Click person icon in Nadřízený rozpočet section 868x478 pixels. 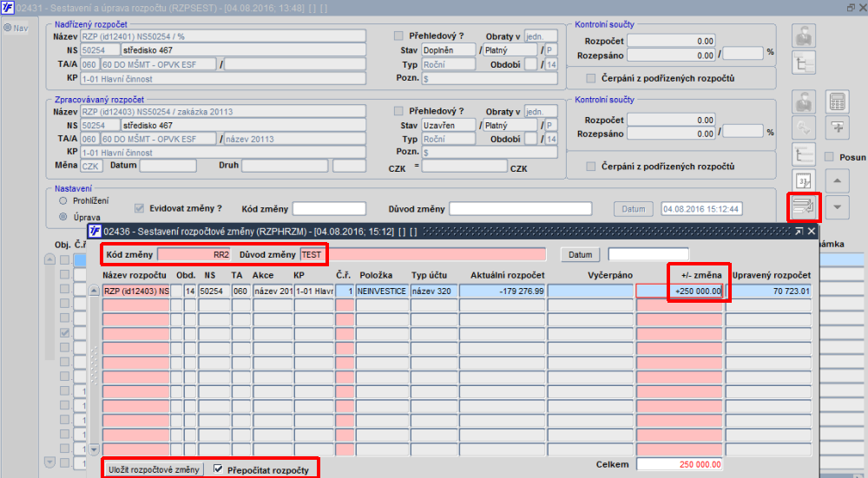point(803,36)
